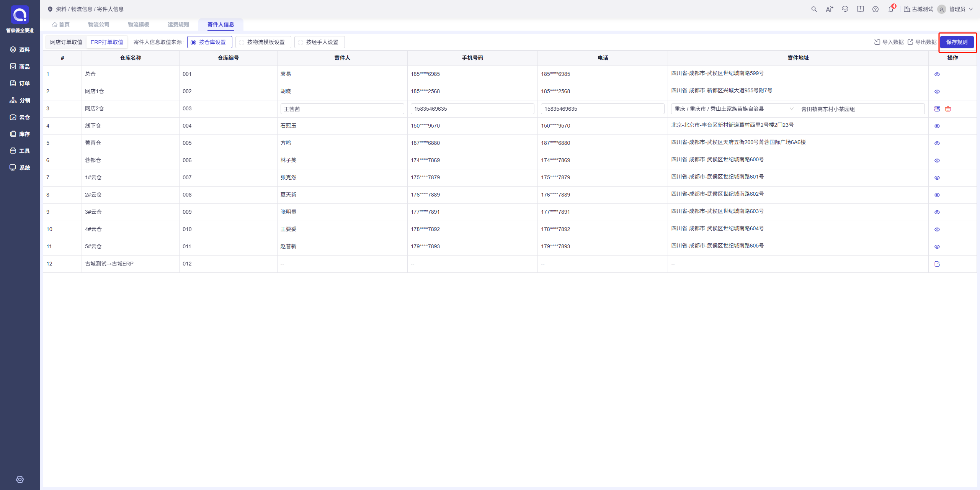Switch to the 首页 tab
This screenshot has height=490, width=980.
(61, 25)
